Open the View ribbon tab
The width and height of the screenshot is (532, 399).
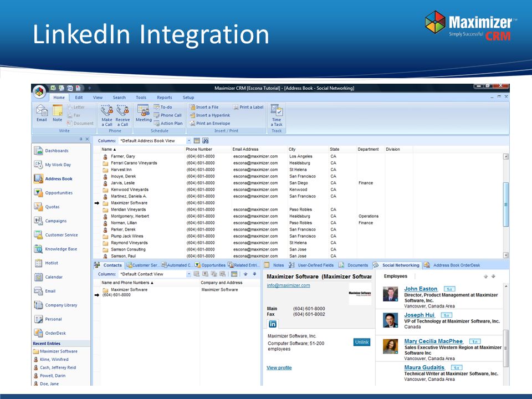click(x=98, y=98)
